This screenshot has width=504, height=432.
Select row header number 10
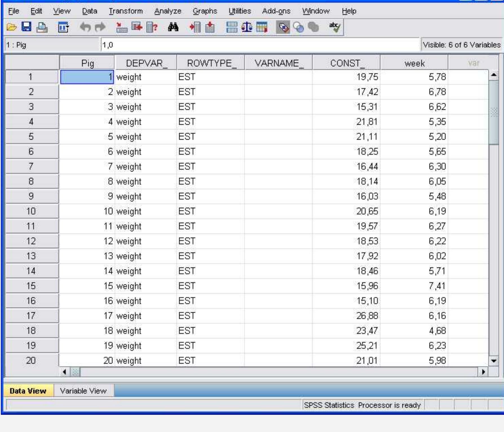pyautogui.click(x=32, y=211)
